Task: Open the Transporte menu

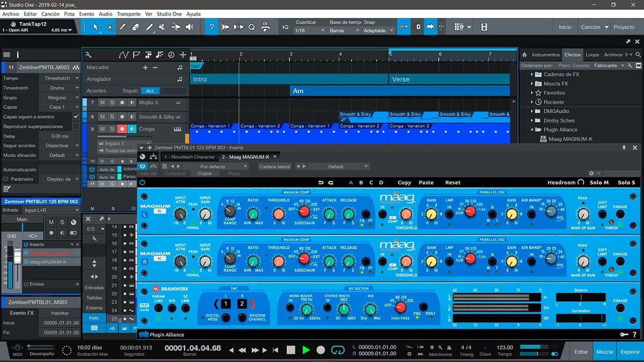Action: tap(129, 14)
